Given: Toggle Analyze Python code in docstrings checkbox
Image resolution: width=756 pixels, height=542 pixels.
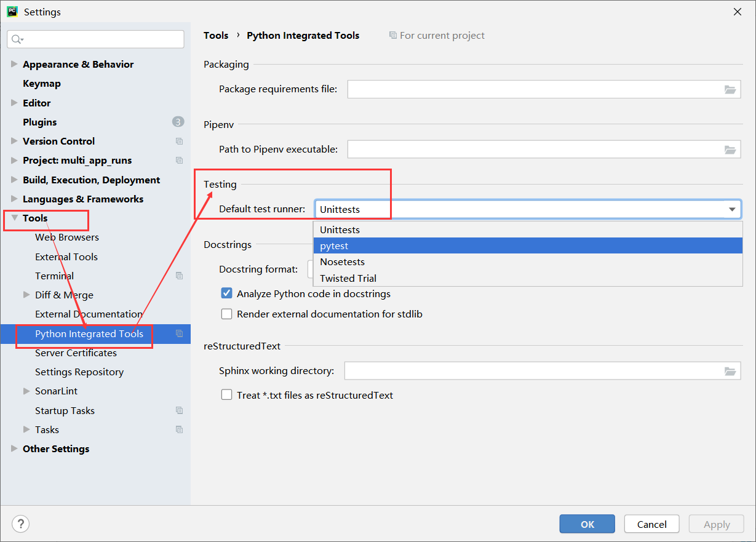Looking at the screenshot, I should pos(226,293).
